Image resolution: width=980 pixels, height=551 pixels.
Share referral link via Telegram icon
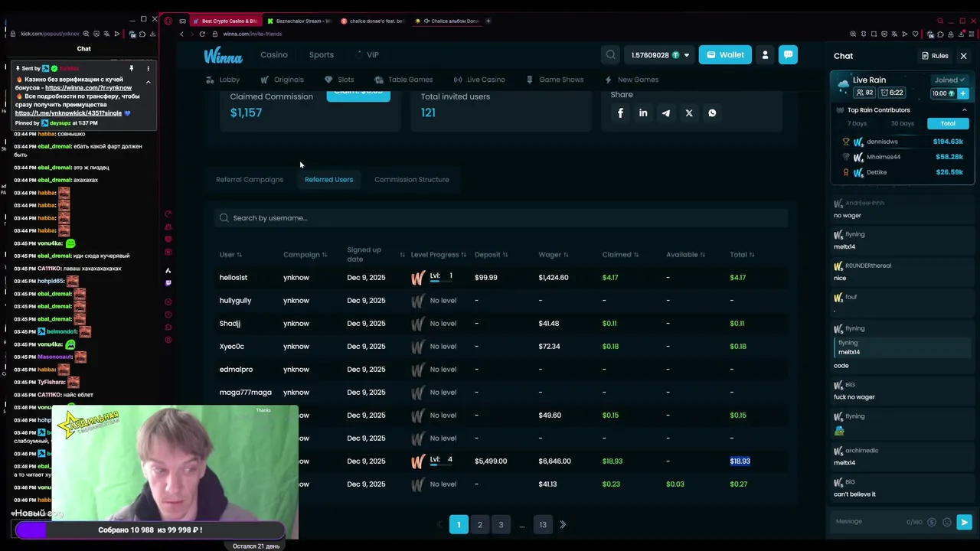666,113
